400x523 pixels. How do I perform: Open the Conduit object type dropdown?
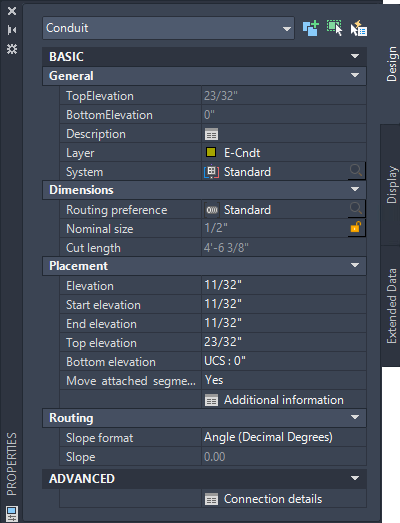tap(168, 28)
